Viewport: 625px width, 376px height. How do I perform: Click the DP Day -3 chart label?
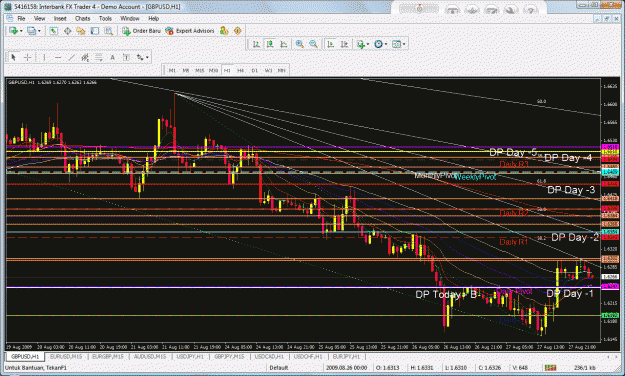[x=571, y=190]
